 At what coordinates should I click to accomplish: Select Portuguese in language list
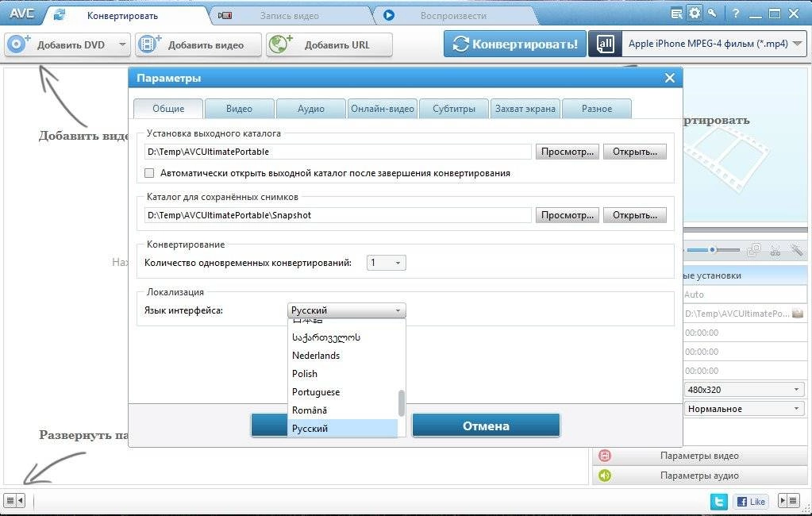[342, 392]
